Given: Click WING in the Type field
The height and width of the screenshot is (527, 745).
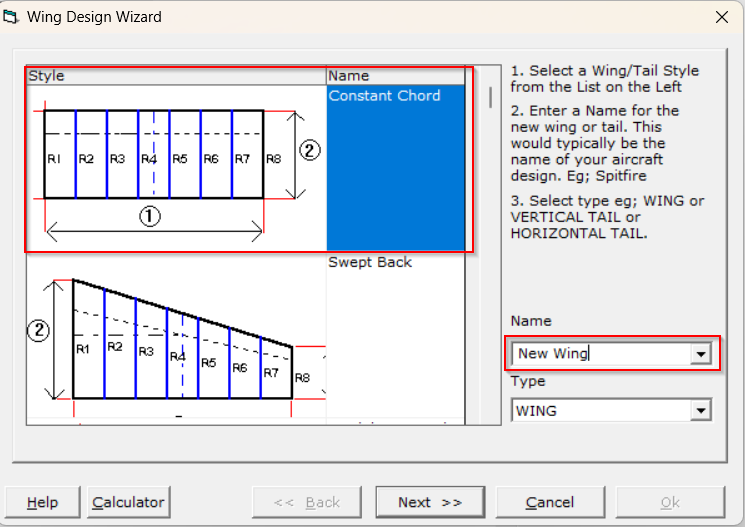Looking at the screenshot, I should (x=536, y=411).
